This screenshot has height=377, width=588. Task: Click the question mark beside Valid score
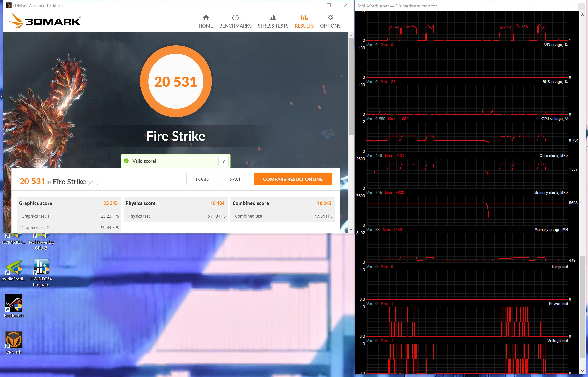click(x=224, y=161)
